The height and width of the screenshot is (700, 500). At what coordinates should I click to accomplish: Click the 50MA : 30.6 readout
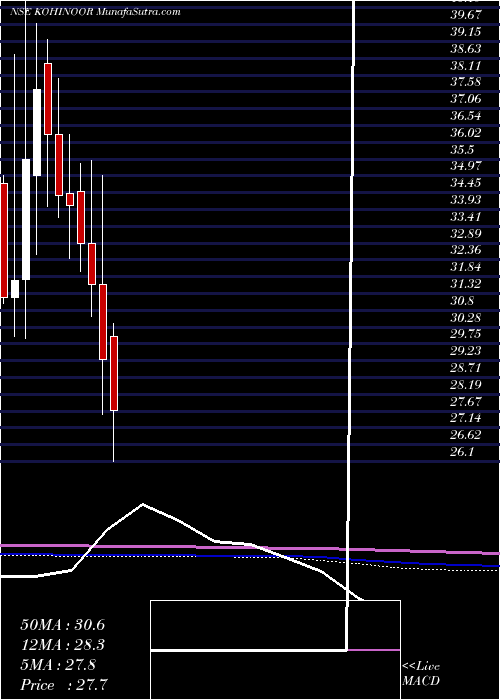tap(63, 625)
